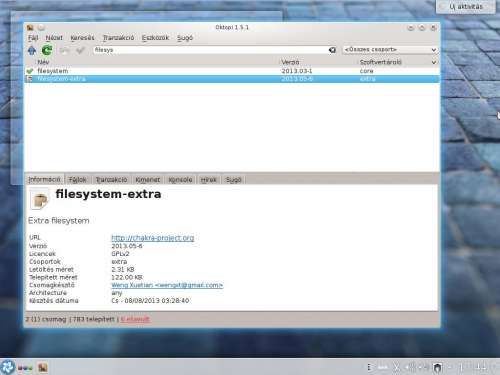Click version 2013.03-1 cell
This screenshot has height=375, width=500.
click(x=297, y=71)
